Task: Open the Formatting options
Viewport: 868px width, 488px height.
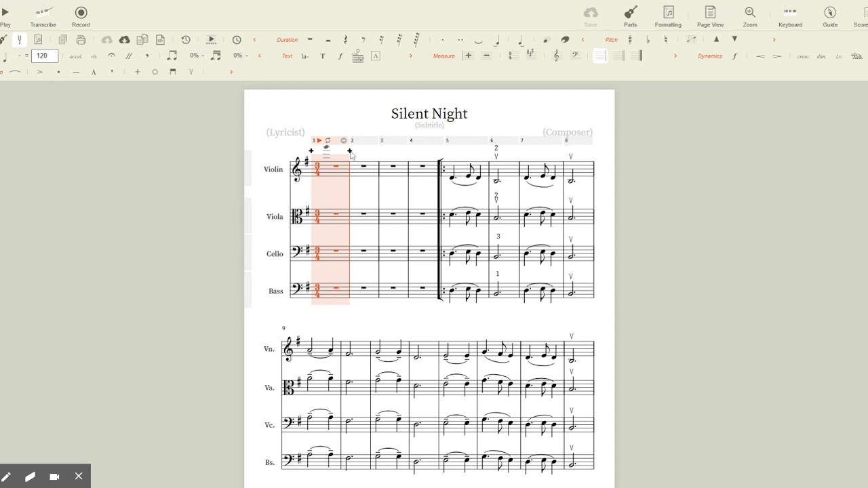Action: (668, 17)
